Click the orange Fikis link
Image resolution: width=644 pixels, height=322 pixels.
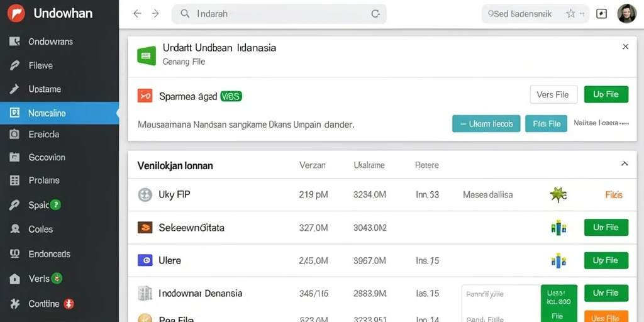614,195
